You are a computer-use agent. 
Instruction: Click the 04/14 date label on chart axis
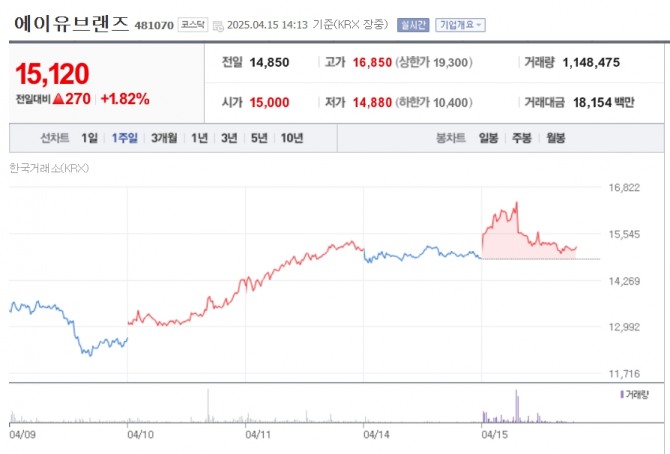coord(376,435)
